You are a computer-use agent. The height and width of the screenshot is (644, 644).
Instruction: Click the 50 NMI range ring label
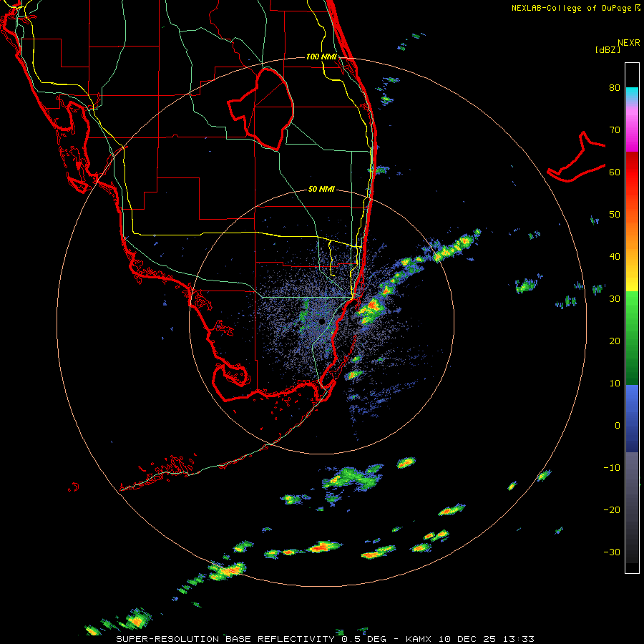321,190
